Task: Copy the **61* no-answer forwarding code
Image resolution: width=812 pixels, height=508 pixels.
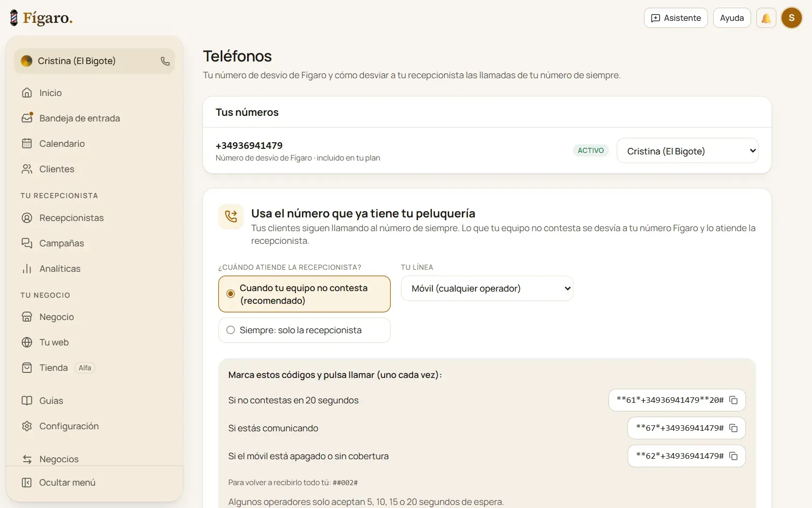Action: click(733, 400)
